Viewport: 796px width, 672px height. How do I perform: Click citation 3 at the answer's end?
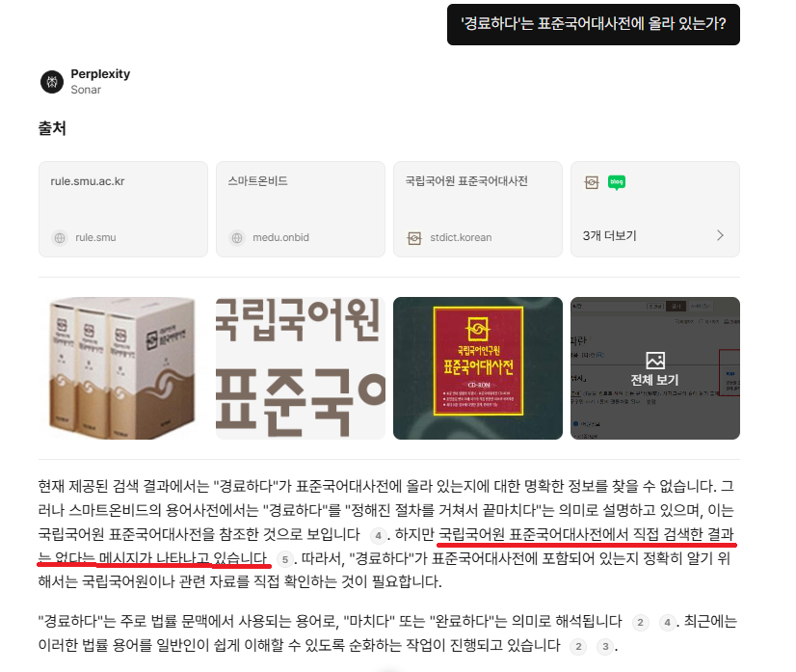click(x=605, y=647)
